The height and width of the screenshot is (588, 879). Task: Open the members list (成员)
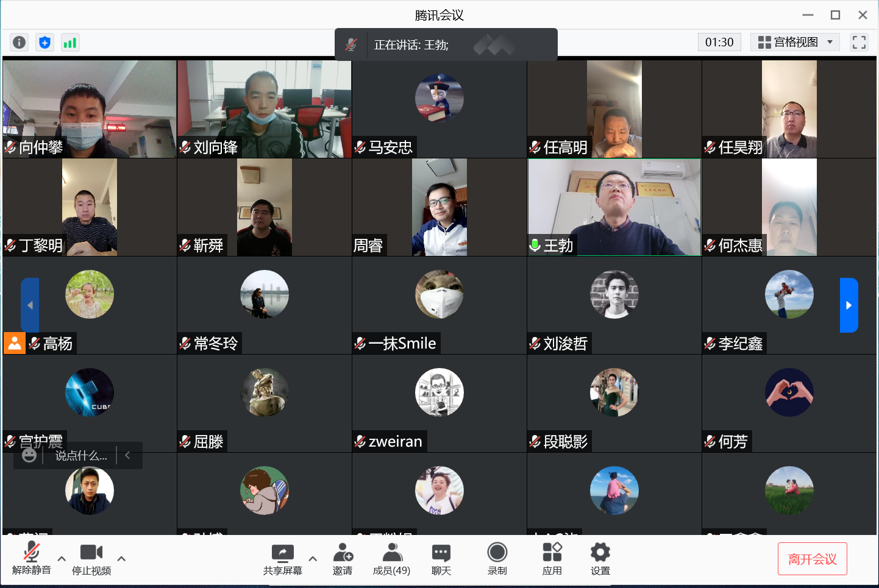coord(391,559)
